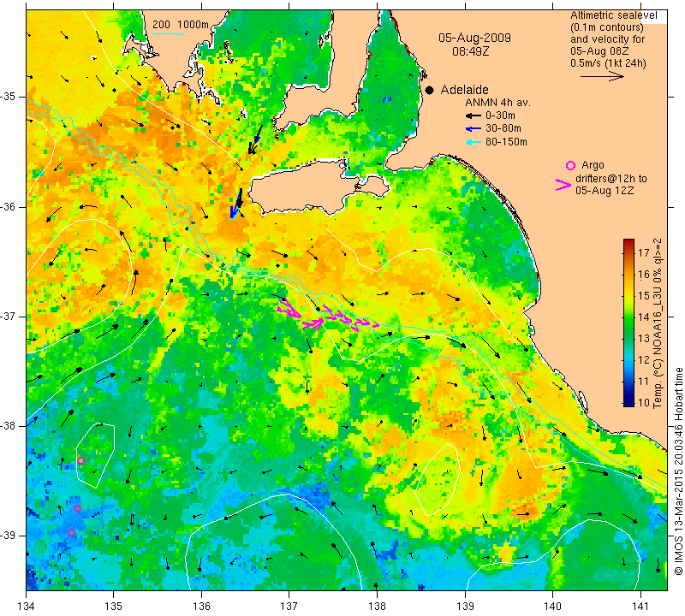
Task: Click the 134 longitude axis label
Action: 27,606
